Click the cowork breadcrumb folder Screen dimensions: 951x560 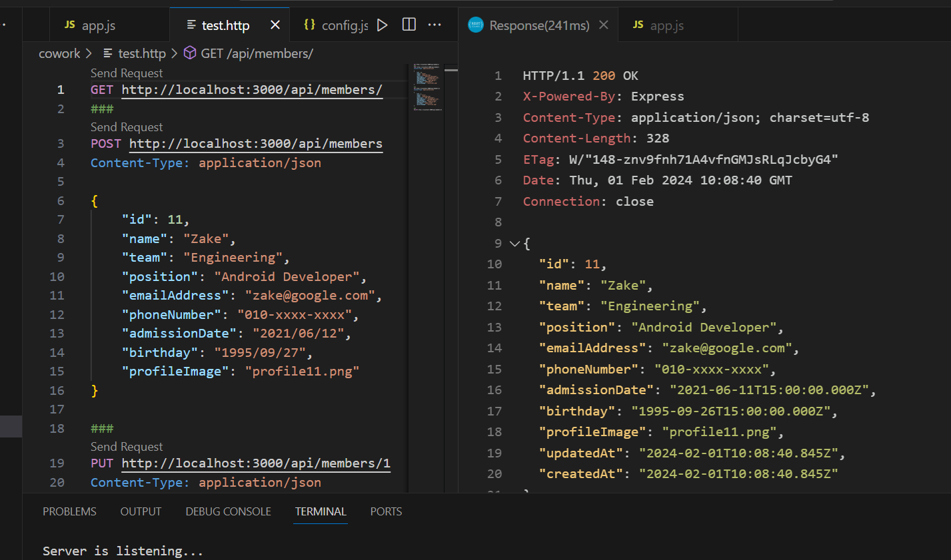[x=59, y=53]
